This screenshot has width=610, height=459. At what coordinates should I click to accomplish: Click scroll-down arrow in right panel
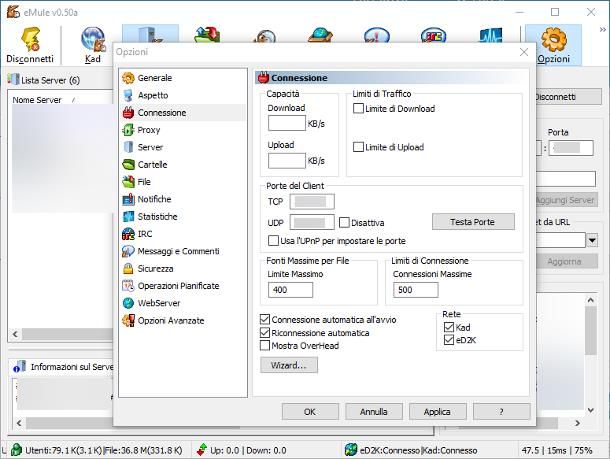tap(591, 410)
